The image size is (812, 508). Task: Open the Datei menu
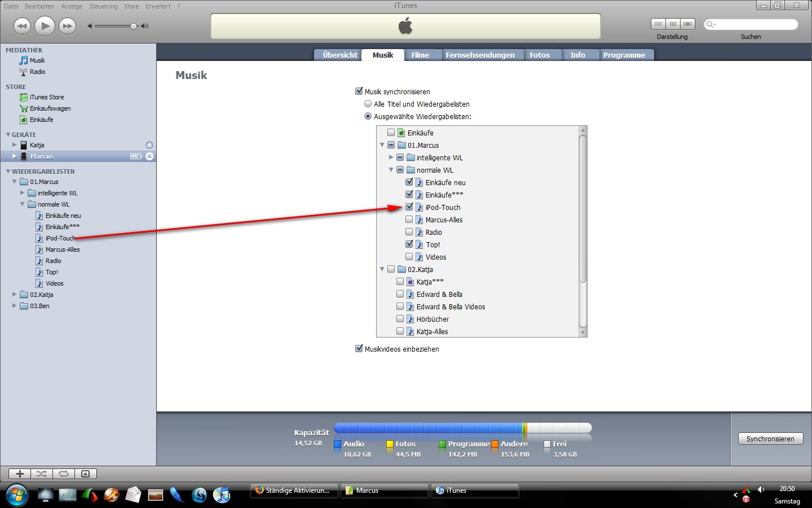point(11,6)
